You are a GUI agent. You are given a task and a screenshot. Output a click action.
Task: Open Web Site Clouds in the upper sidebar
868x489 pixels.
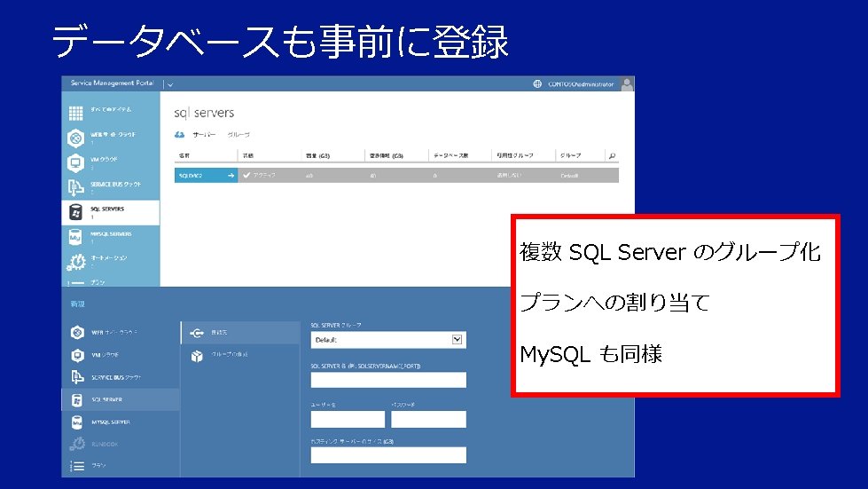click(110, 138)
